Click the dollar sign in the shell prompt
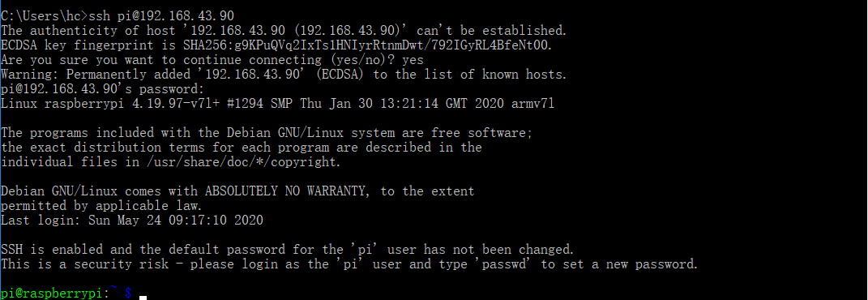The width and height of the screenshot is (868, 300). (128, 294)
